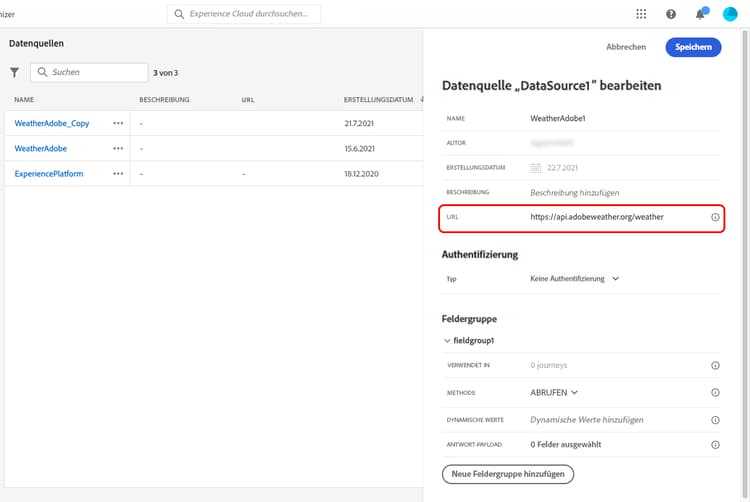The width and height of the screenshot is (750, 502).
Task: Click the date 15.6.2021 cell
Action: (359, 149)
